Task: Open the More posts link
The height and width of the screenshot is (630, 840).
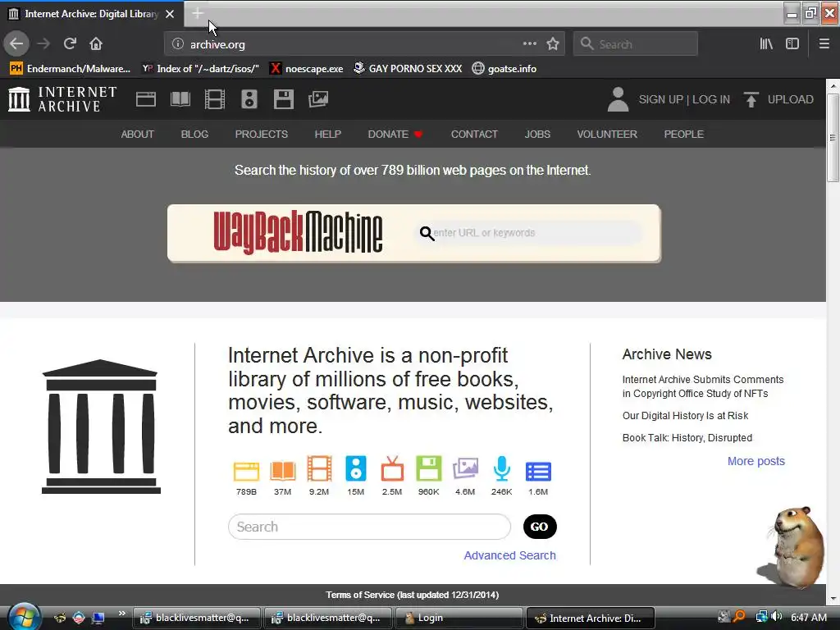Action: 756,461
